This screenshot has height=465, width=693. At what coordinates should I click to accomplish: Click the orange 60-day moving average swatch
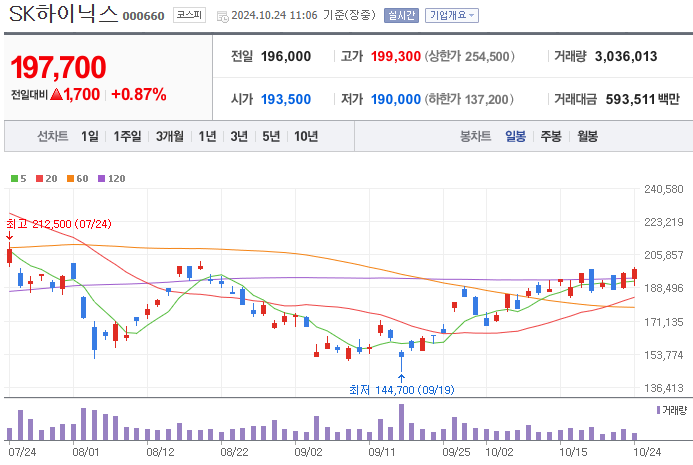tap(71, 179)
